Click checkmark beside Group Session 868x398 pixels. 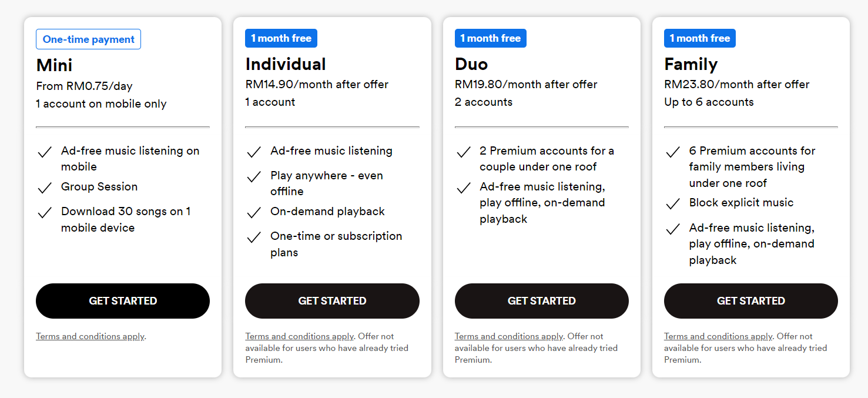(45, 188)
